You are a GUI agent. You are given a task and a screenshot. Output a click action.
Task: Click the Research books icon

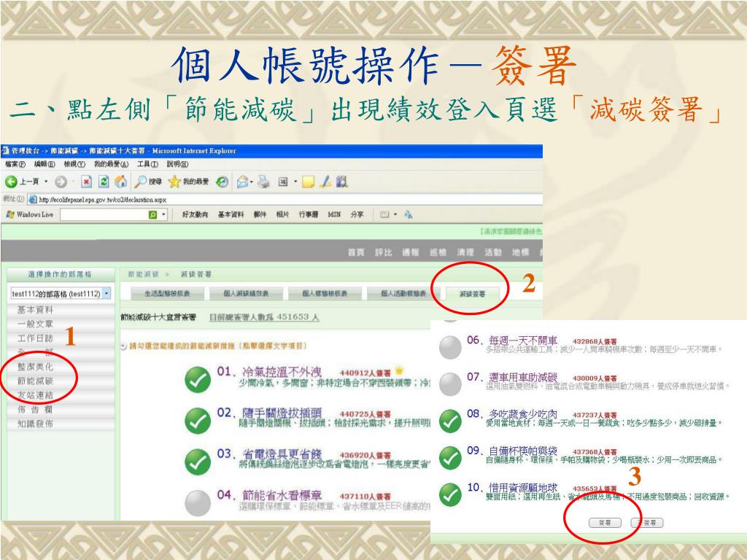pyautogui.click(x=341, y=182)
